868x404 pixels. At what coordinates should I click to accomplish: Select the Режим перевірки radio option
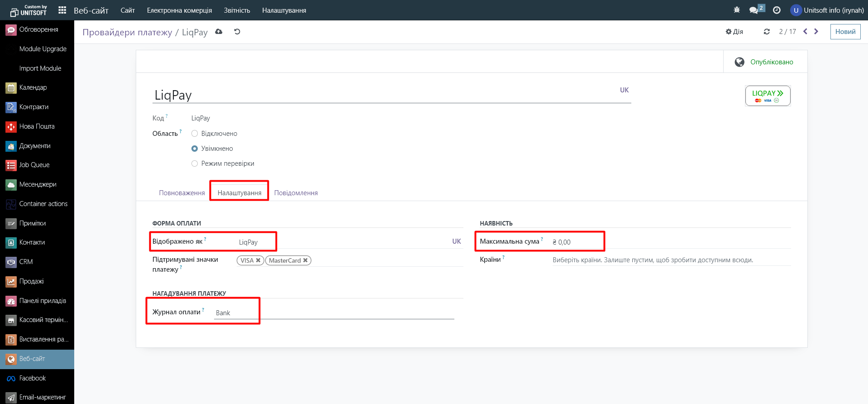195,164
